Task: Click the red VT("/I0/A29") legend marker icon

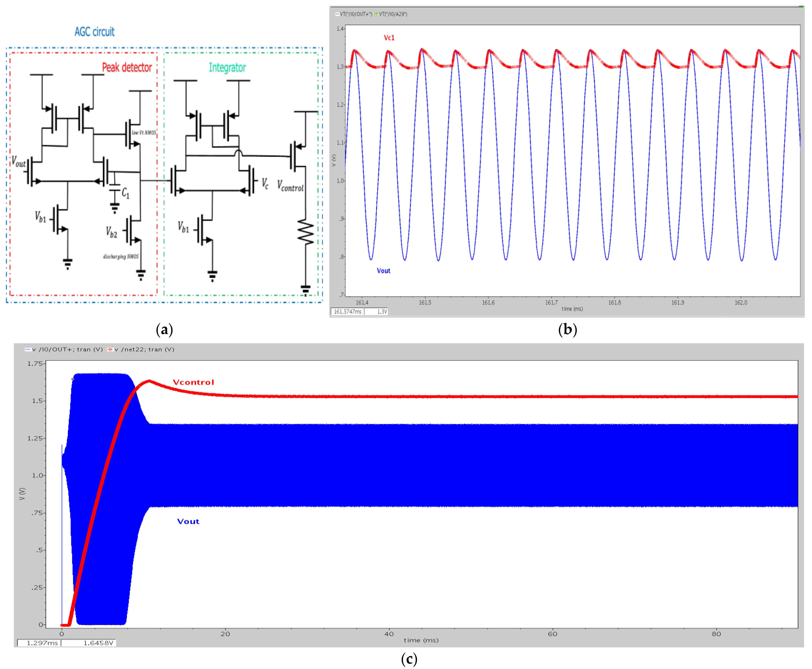Action: (x=376, y=14)
